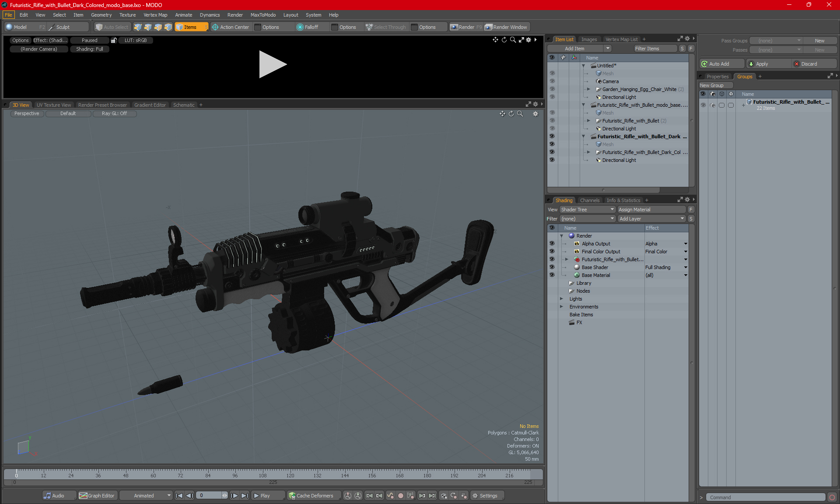Select Vertices mode cube icon

(138, 27)
